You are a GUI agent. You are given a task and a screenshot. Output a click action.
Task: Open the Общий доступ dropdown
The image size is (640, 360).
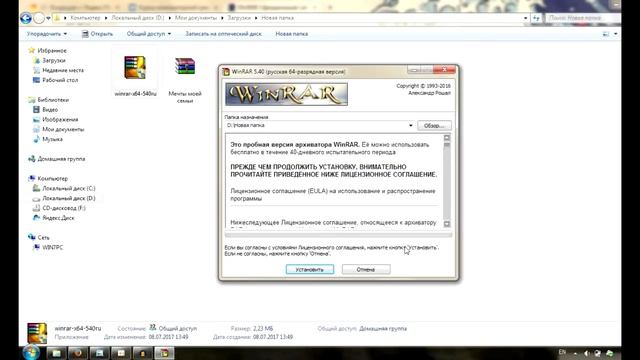point(149,34)
